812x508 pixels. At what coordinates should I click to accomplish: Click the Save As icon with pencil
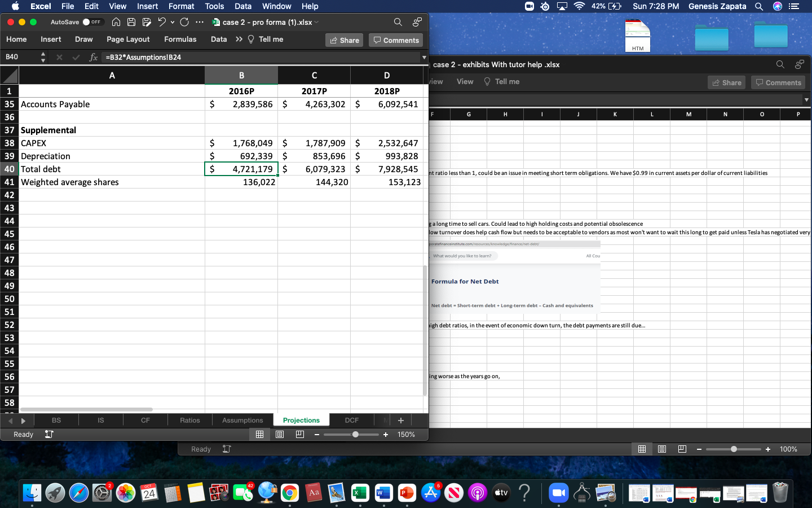(147, 22)
